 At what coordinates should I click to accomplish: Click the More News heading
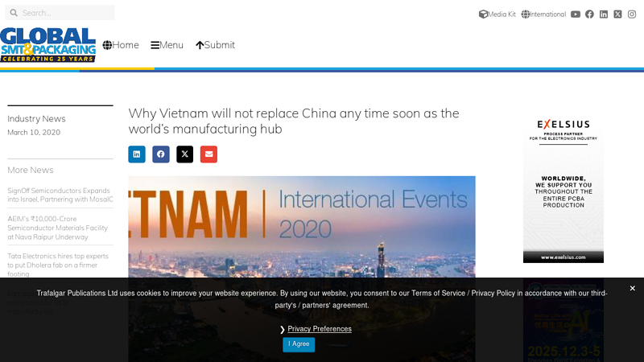click(31, 170)
